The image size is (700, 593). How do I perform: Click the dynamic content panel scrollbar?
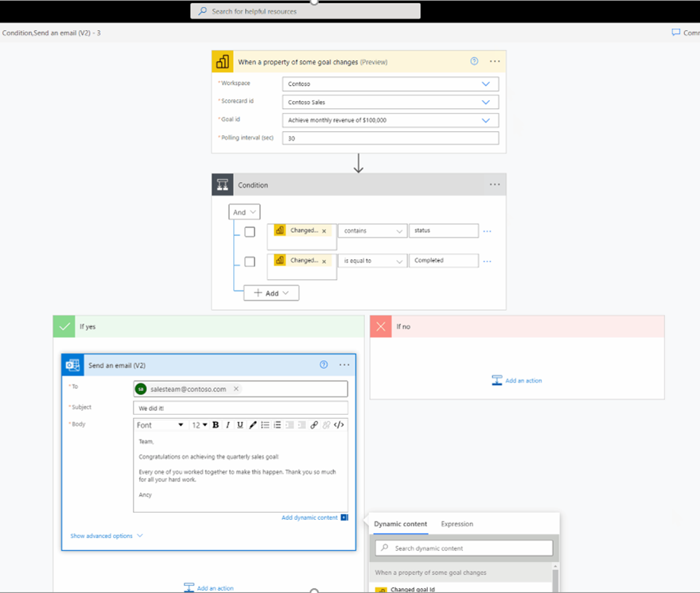(x=555, y=579)
